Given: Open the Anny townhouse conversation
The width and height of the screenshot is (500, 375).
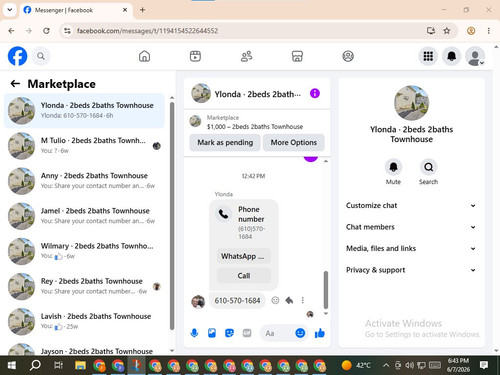Looking at the screenshot, I should 84,181.
